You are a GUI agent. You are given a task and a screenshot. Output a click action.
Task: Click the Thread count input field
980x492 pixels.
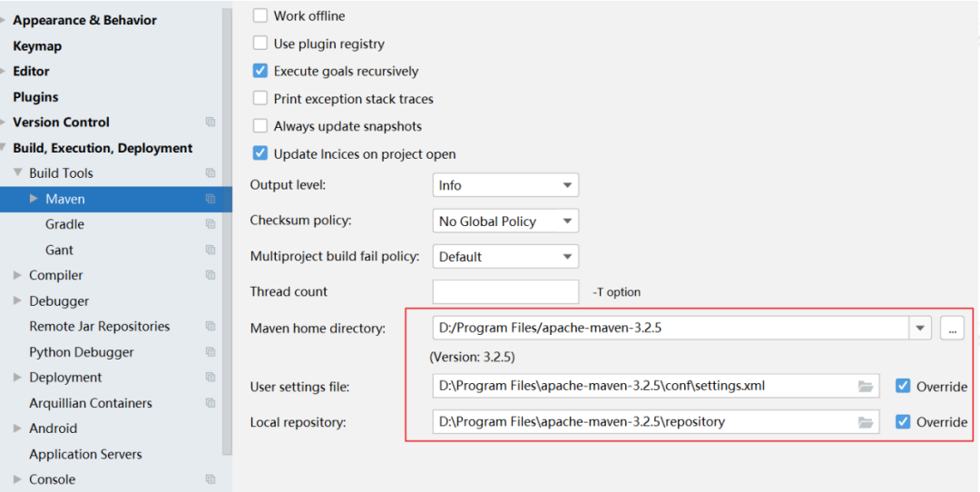click(505, 291)
